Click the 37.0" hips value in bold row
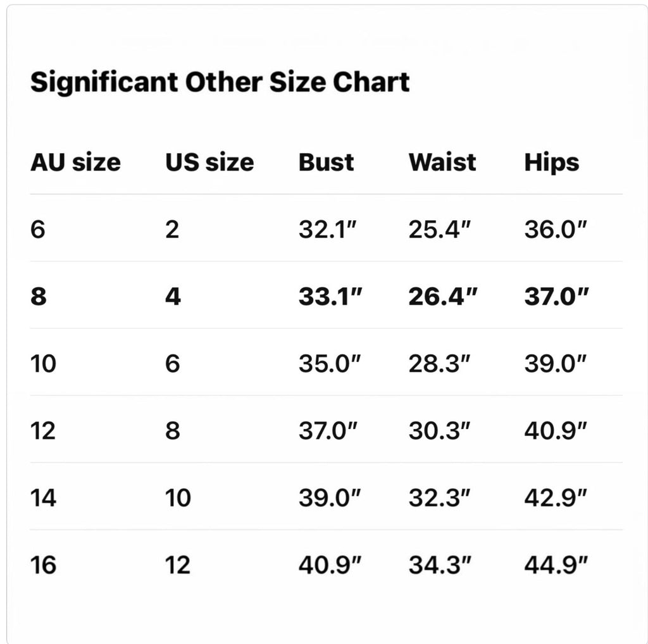This screenshot has height=644, width=648. pos(556,297)
